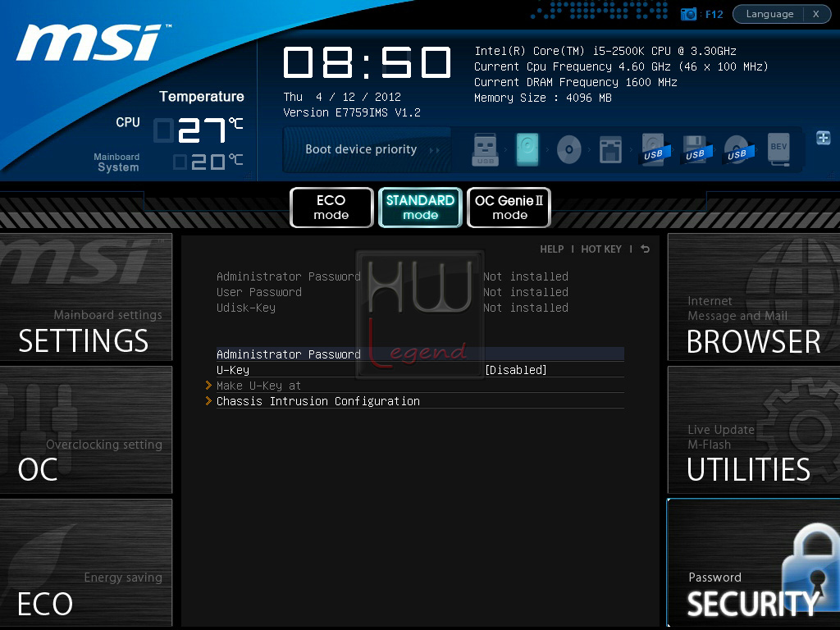Open the SECURITY password panel
The image size is (840, 630).
pos(754,563)
